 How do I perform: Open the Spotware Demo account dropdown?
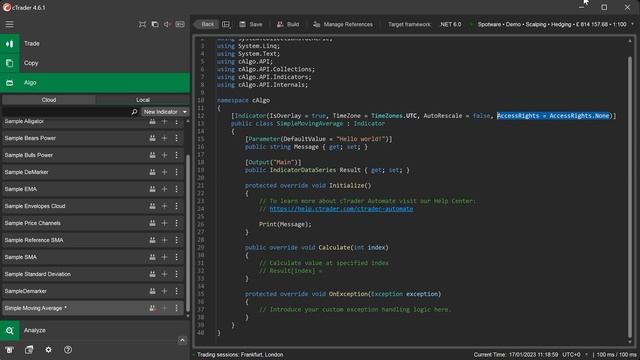point(553,24)
